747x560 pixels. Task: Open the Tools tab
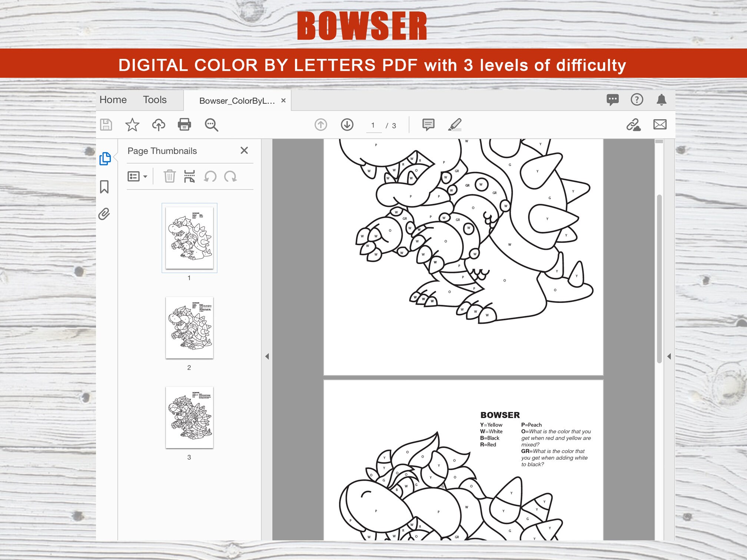[155, 100]
